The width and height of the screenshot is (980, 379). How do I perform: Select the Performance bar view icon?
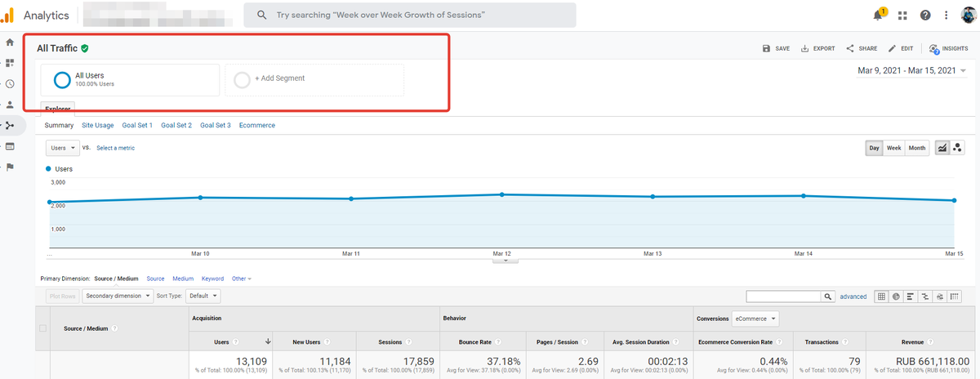point(911,297)
